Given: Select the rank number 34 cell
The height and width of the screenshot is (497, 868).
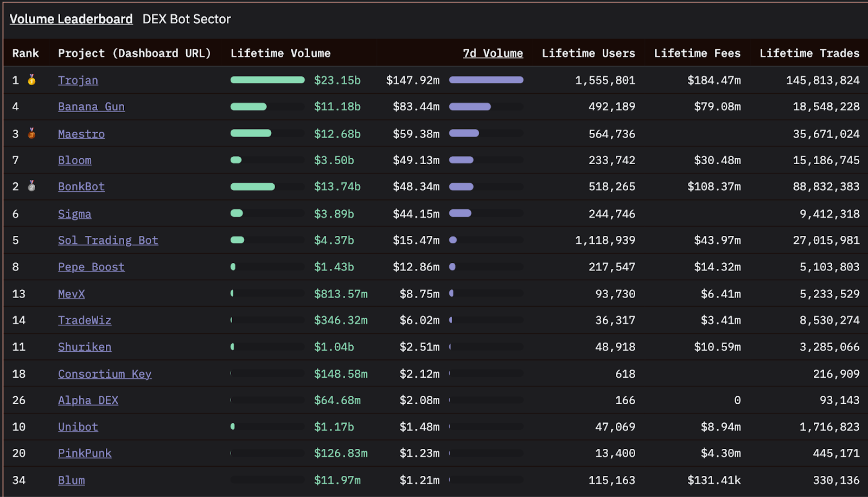Looking at the screenshot, I should (x=19, y=480).
